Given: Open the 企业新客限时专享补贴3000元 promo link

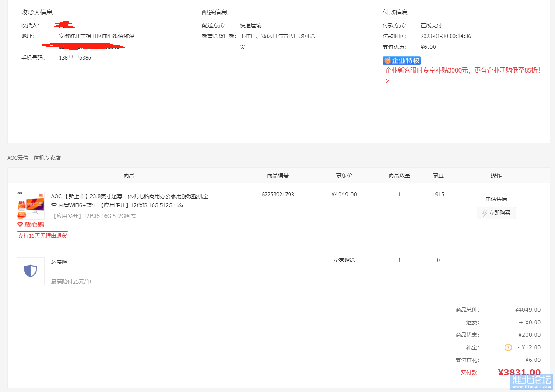Looking at the screenshot, I should click(x=462, y=70).
